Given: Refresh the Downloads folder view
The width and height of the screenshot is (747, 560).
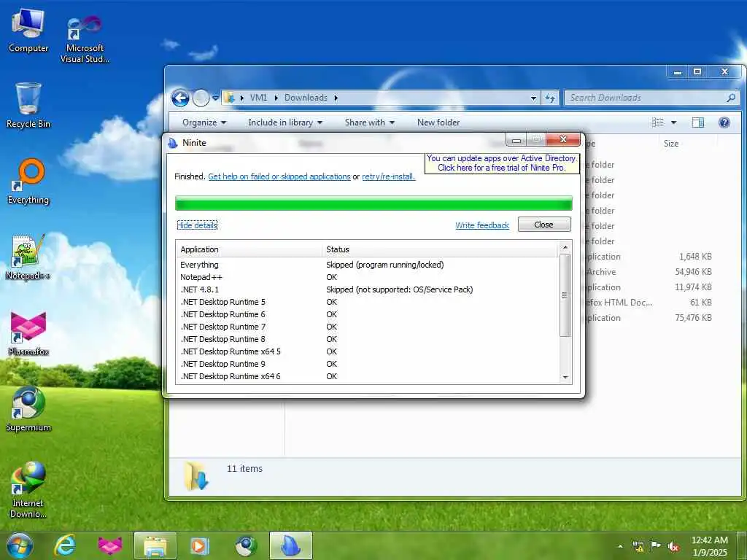Looking at the screenshot, I should [x=550, y=98].
